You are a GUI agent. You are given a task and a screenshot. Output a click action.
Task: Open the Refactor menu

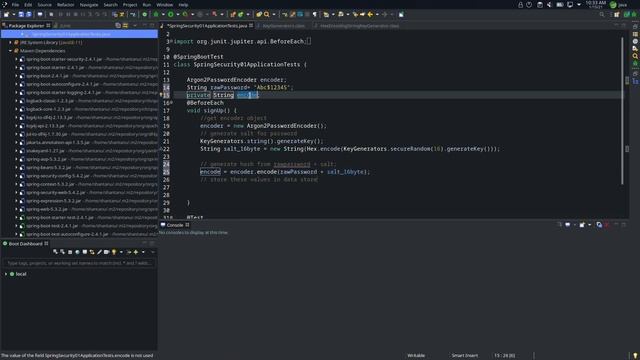tap(65, 4)
